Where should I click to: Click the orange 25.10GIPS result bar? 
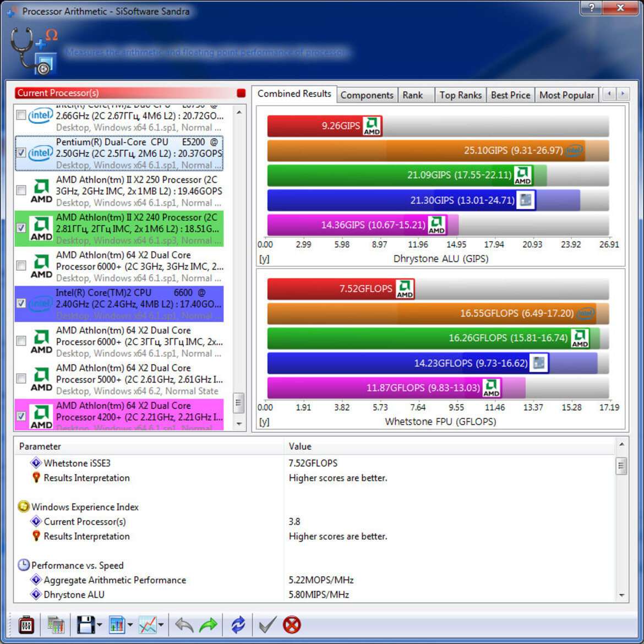[x=426, y=151]
